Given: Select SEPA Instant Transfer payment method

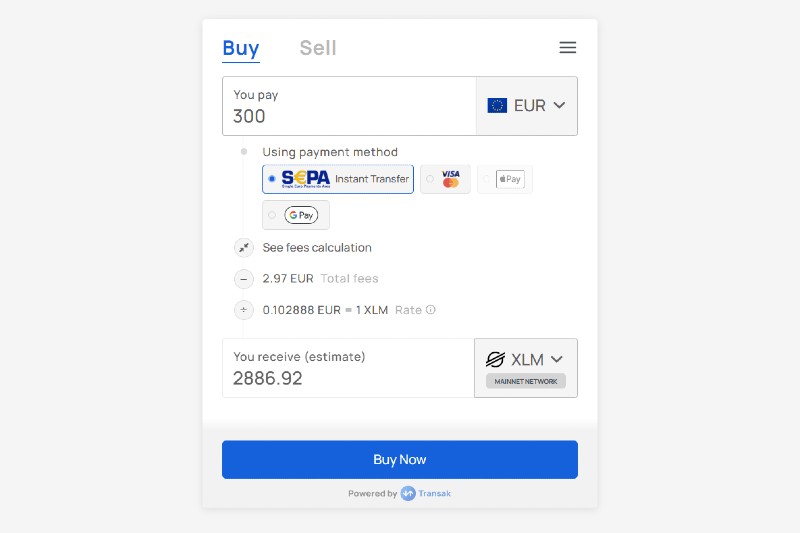Looking at the screenshot, I should 338,179.
